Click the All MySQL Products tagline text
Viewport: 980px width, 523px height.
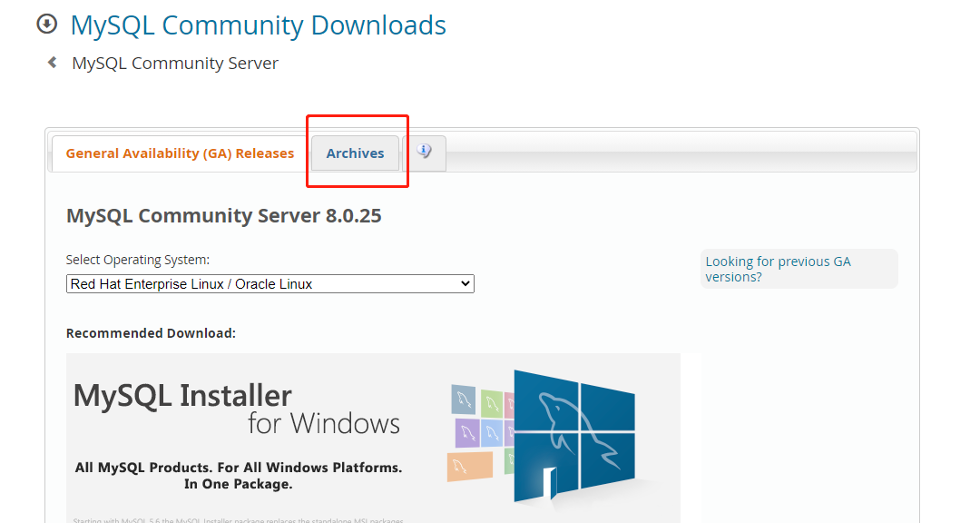click(x=239, y=476)
